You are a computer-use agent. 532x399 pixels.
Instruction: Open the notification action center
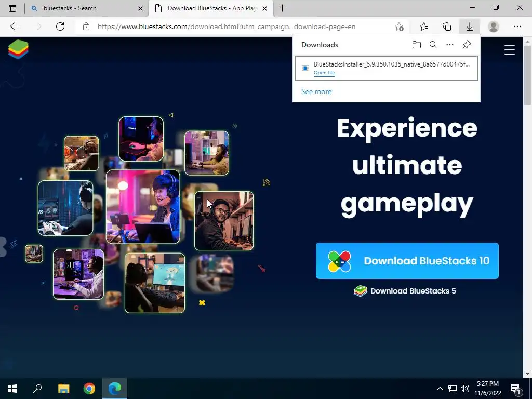515,389
